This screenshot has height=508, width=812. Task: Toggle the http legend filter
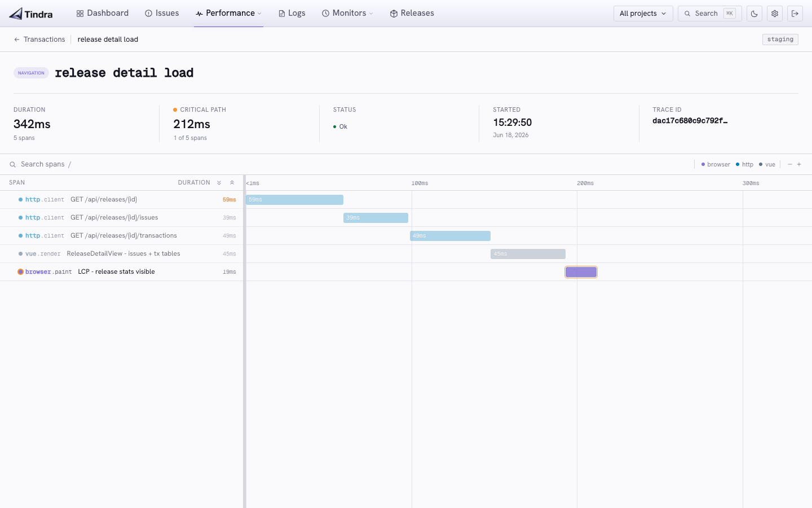pyautogui.click(x=744, y=165)
